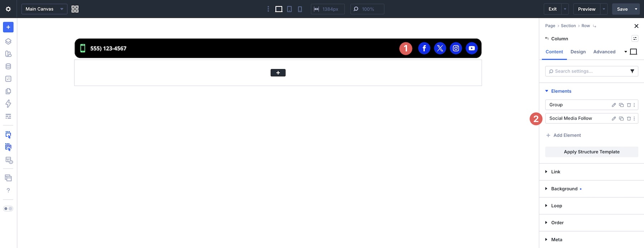Viewport: 644px width, 248px height.
Task: Click Apply Structure Template
Action: pyautogui.click(x=592, y=152)
